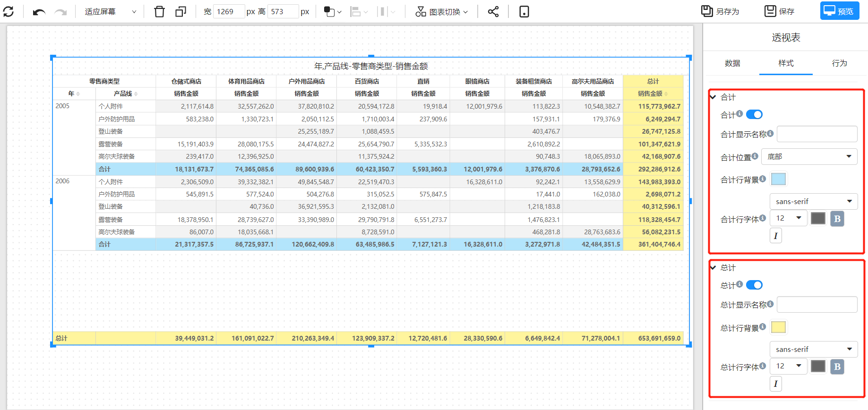Image resolution: width=868 pixels, height=410 pixels.
Task: Click the 高尔夫用品商店 column header
Action: tap(593, 81)
